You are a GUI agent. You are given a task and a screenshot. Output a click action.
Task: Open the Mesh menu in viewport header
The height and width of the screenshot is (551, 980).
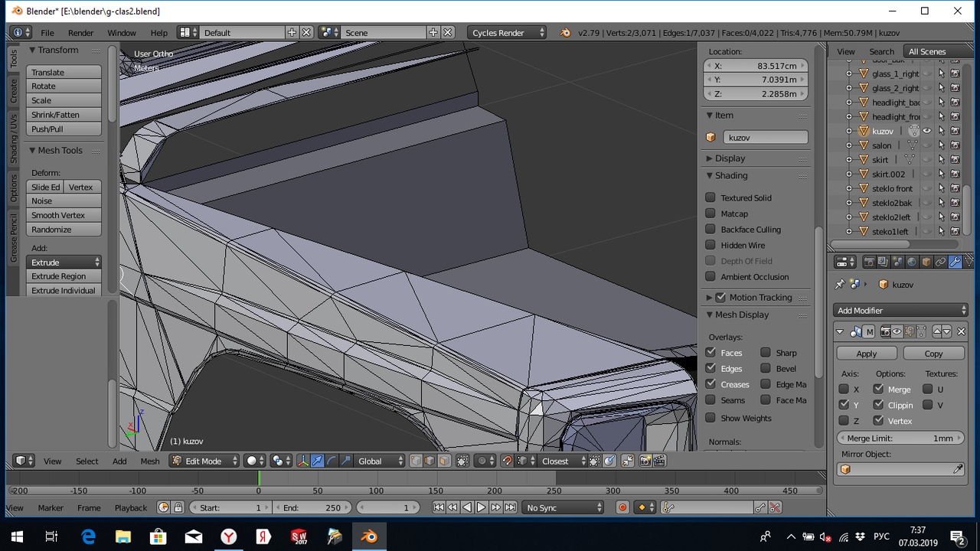pyautogui.click(x=150, y=461)
